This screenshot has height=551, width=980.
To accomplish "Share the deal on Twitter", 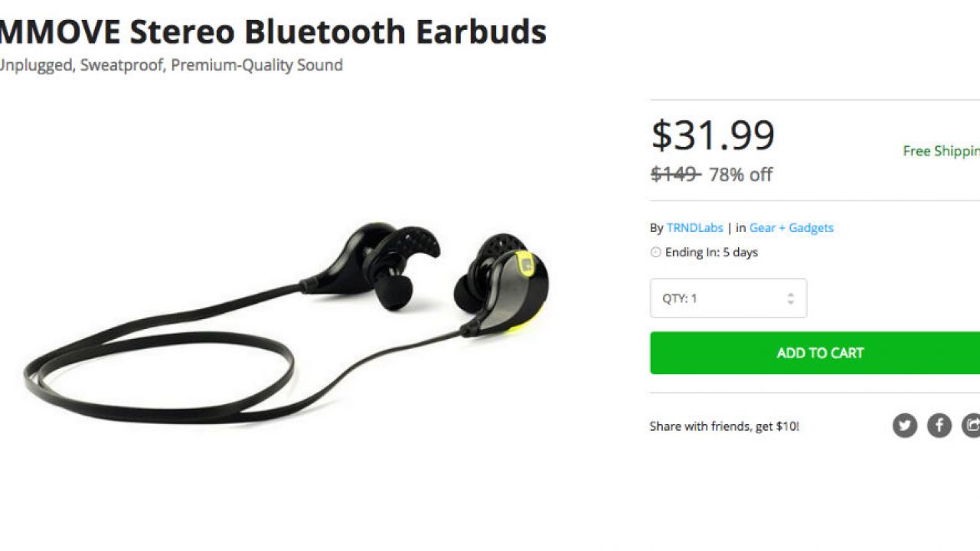I will [904, 425].
